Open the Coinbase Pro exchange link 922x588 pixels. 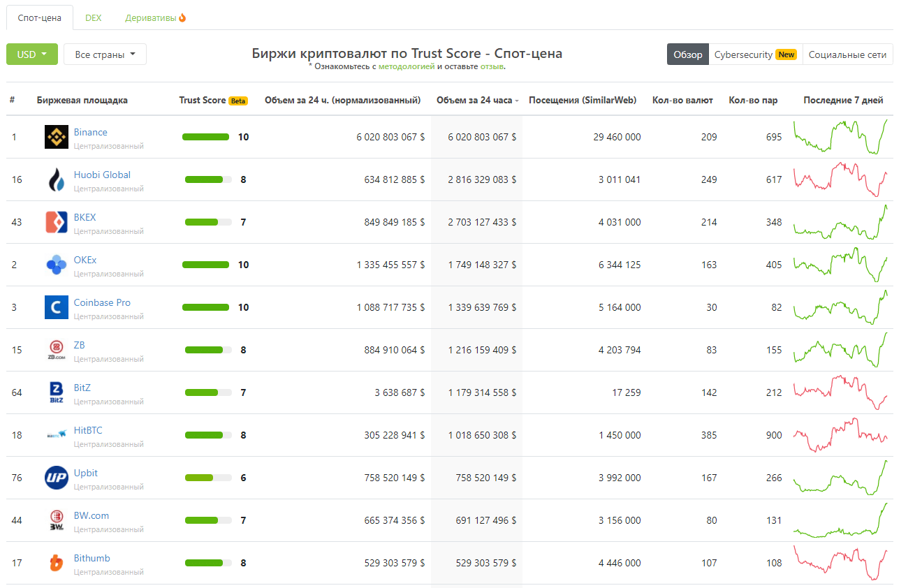click(x=102, y=302)
